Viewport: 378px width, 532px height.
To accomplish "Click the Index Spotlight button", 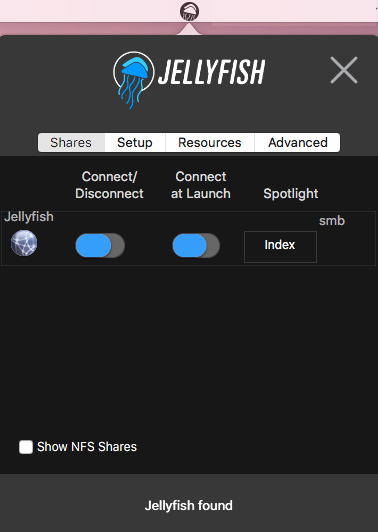I will click(x=280, y=247).
